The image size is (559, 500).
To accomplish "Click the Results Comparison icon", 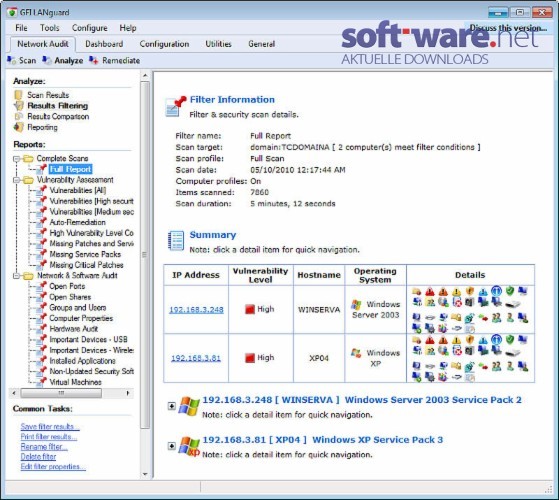I will pyautogui.click(x=19, y=117).
